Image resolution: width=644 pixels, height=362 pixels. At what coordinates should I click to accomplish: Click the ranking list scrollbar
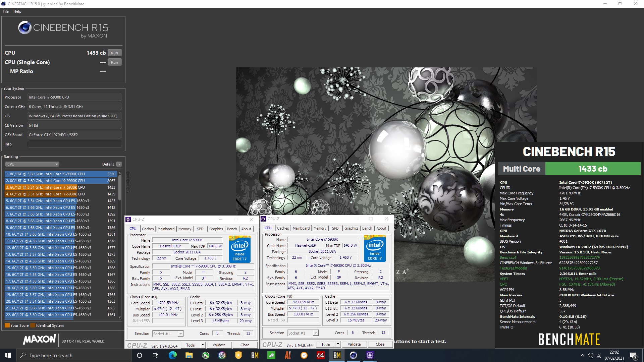click(x=120, y=188)
